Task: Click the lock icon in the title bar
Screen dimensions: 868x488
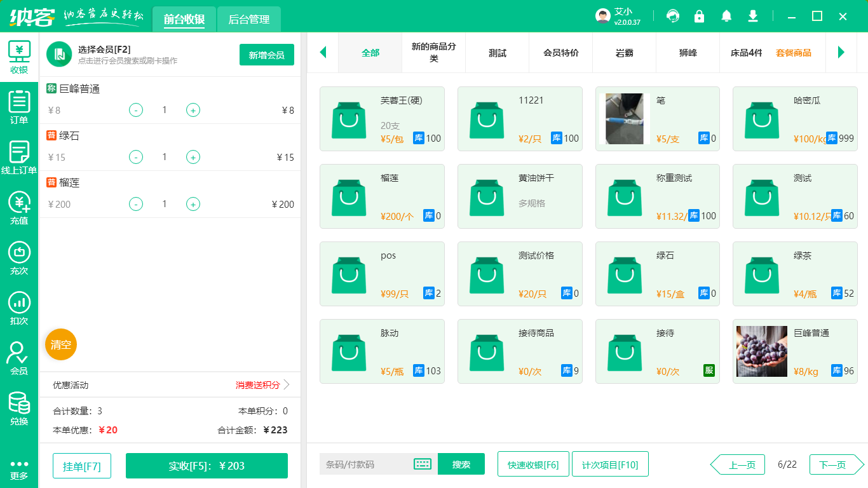Action: coord(699,16)
